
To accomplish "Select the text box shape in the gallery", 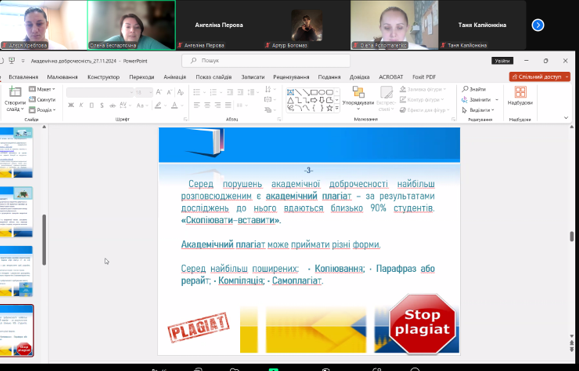I will click(290, 92).
